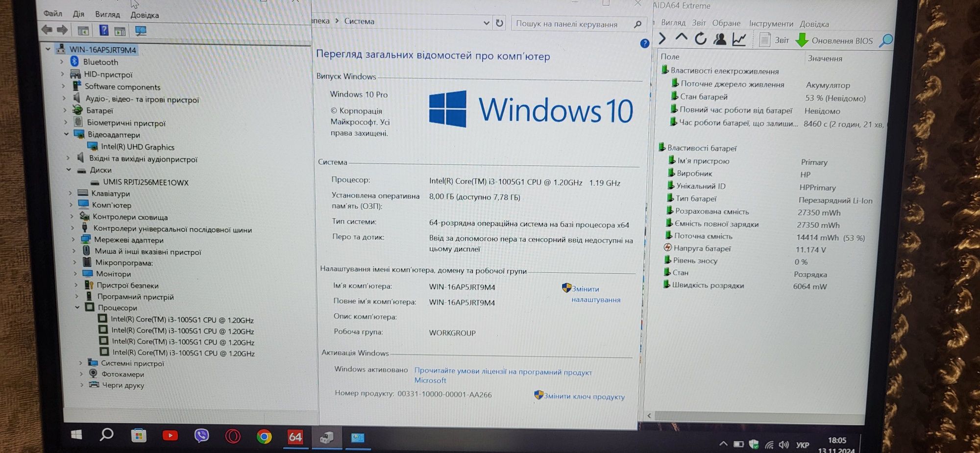Viewport: 980px width, 453px height.
Task: Open the AIDA64 graph chart icon
Action: 739,40
